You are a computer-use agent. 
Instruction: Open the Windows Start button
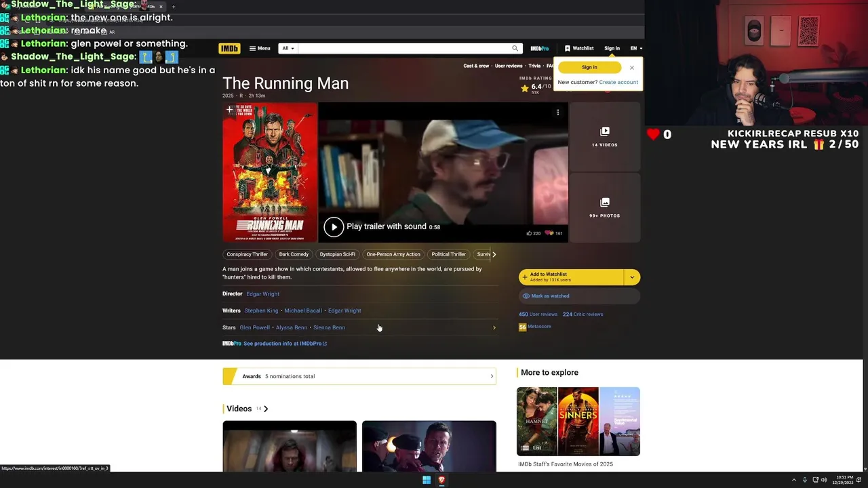click(427, 480)
